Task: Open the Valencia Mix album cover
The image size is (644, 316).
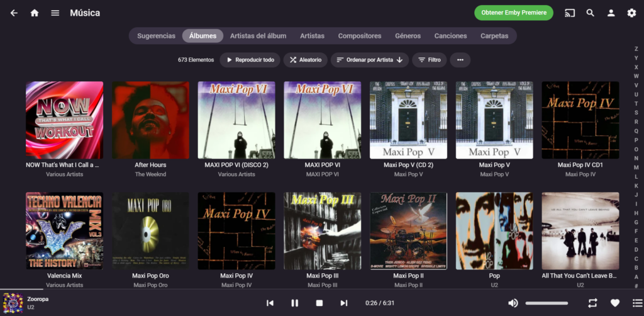Action: 65,231
